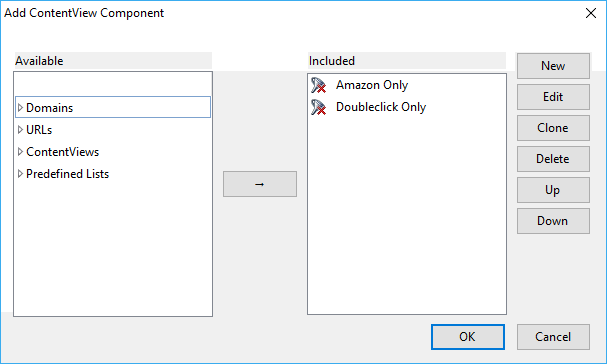Move item with Down button
The image size is (607, 364).
click(x=553, y=221)
